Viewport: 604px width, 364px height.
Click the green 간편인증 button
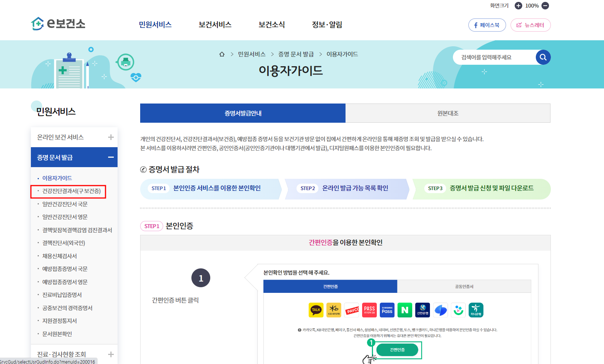397,350
